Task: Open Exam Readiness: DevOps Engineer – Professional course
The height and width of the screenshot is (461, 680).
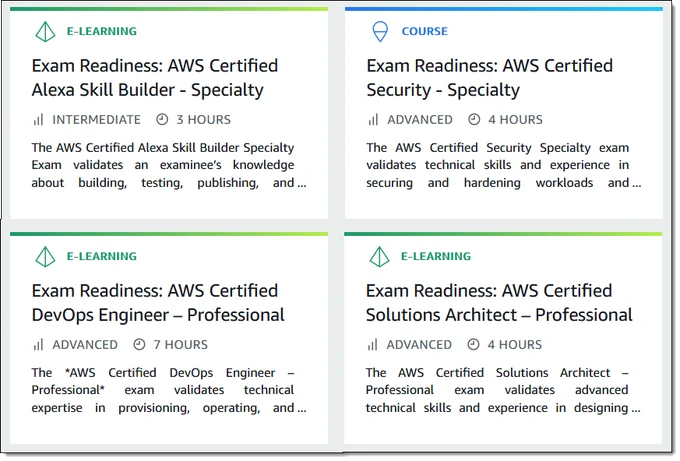Action: [158, 303]
